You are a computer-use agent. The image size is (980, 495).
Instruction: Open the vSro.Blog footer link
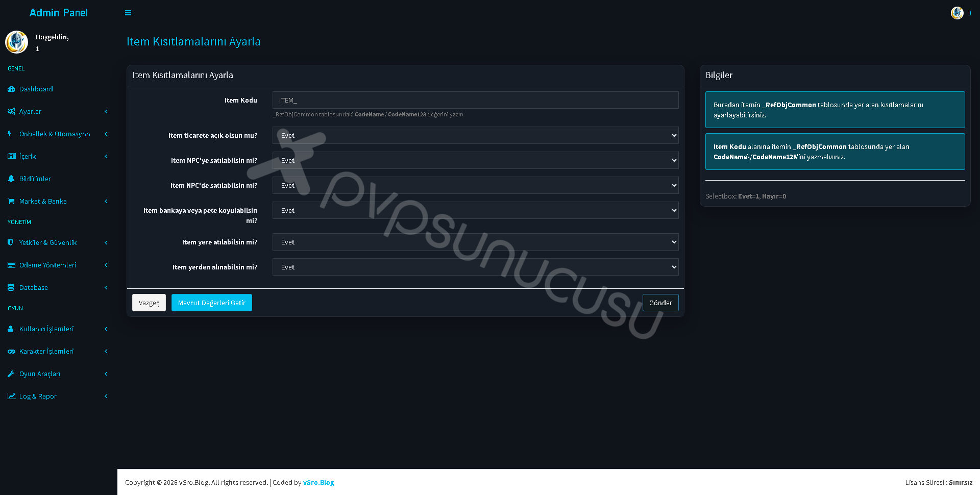point(318,482)
